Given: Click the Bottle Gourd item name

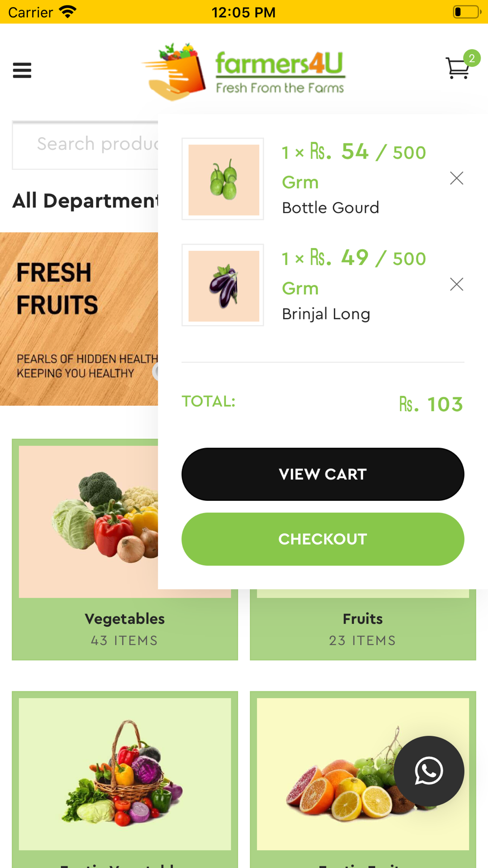Looking at the screenshot, I should point(330,208).
